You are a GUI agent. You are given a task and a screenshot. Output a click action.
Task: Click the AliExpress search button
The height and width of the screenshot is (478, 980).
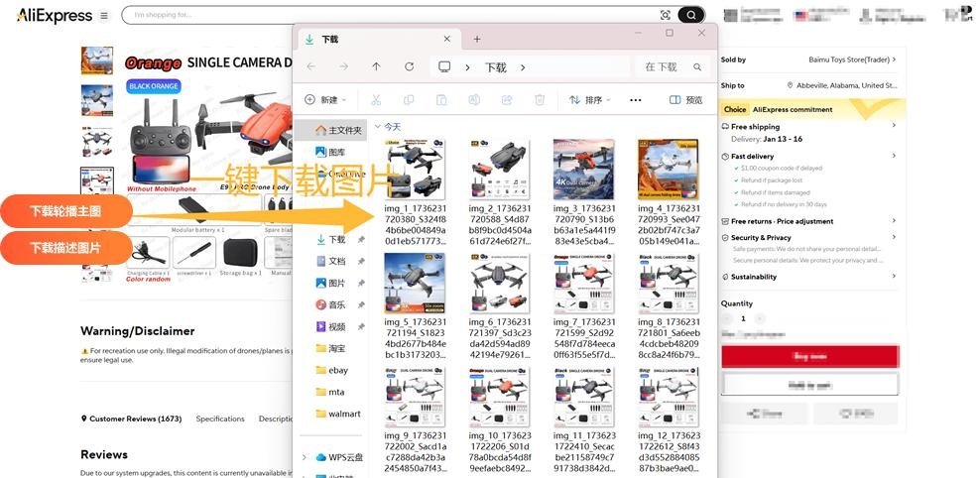[x=690, y=15]
